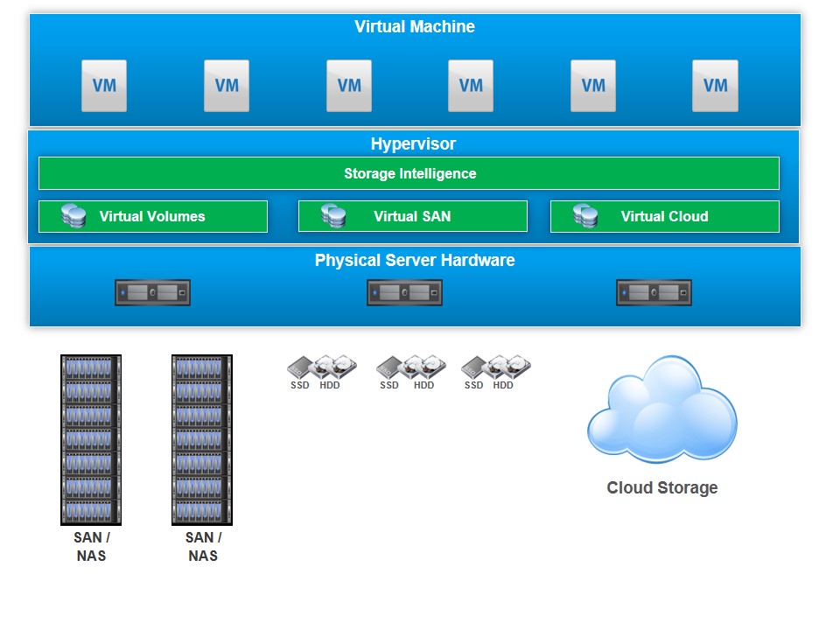Viewport: 840px width, 630px height.
Task: Click the third VM icon from left
Action: coord(349,86)
